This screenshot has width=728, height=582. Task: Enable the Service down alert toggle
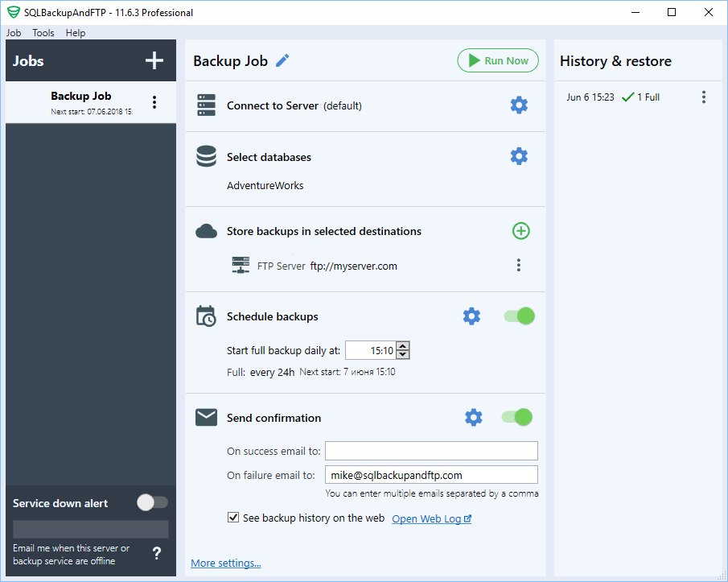pyautogui.click(x=152, y=502)
